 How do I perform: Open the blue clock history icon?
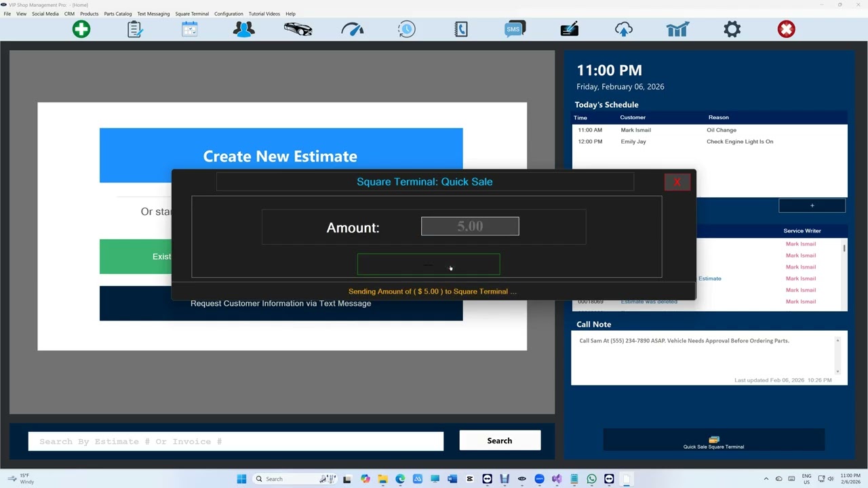(x=407, y=29)
